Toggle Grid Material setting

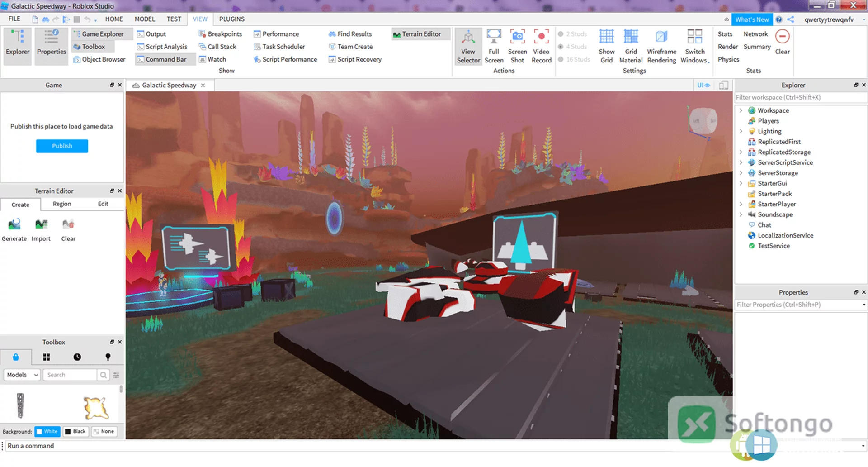click(631, 46)
